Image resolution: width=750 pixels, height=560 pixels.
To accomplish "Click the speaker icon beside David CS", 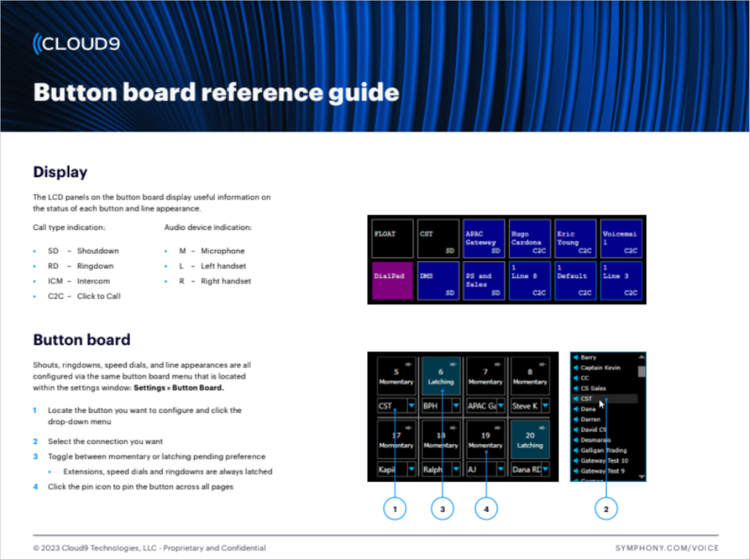I will [x=576, y=429].
